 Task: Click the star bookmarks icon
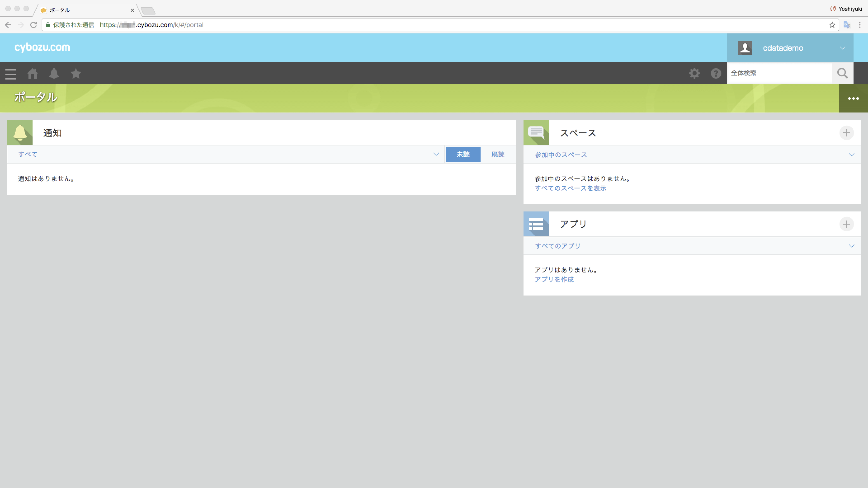pyautogui.click(x=76, y=73)
